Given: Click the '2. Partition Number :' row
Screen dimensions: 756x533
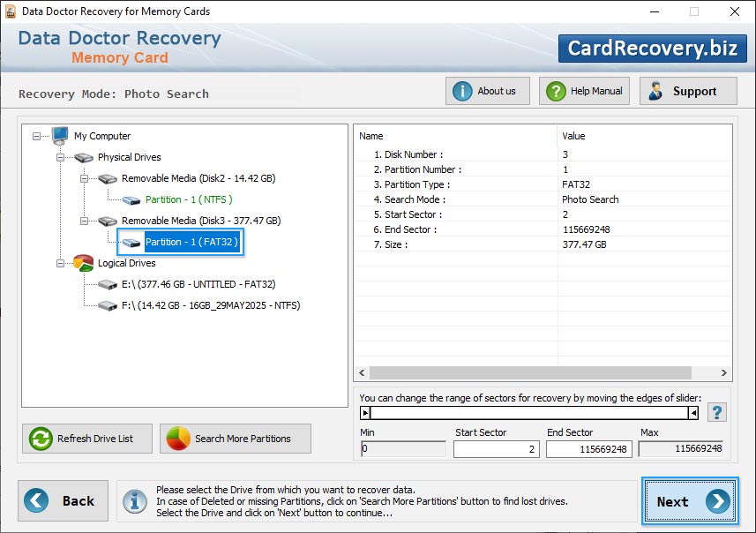Looking at the screenshot, I should [x=543, y=169].
